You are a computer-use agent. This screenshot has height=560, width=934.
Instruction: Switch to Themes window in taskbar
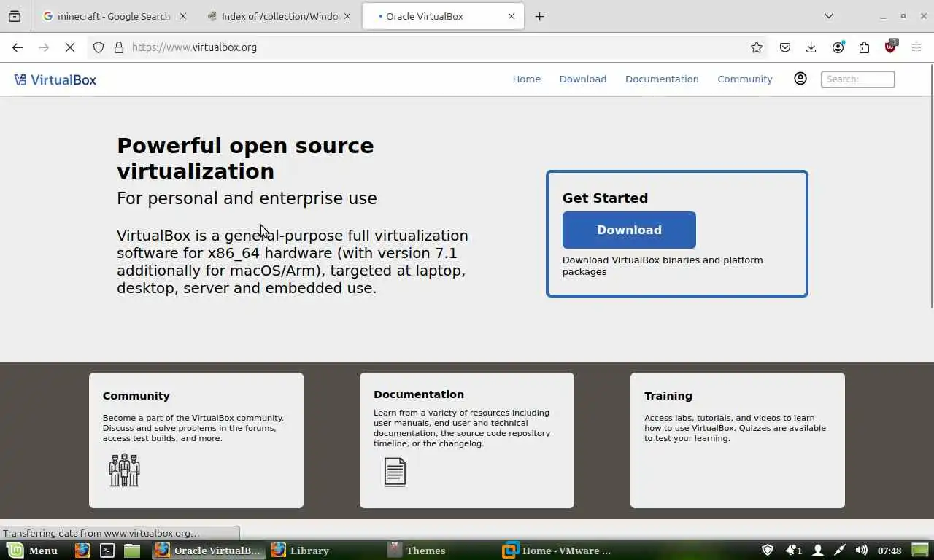click(x=441, y=551)
